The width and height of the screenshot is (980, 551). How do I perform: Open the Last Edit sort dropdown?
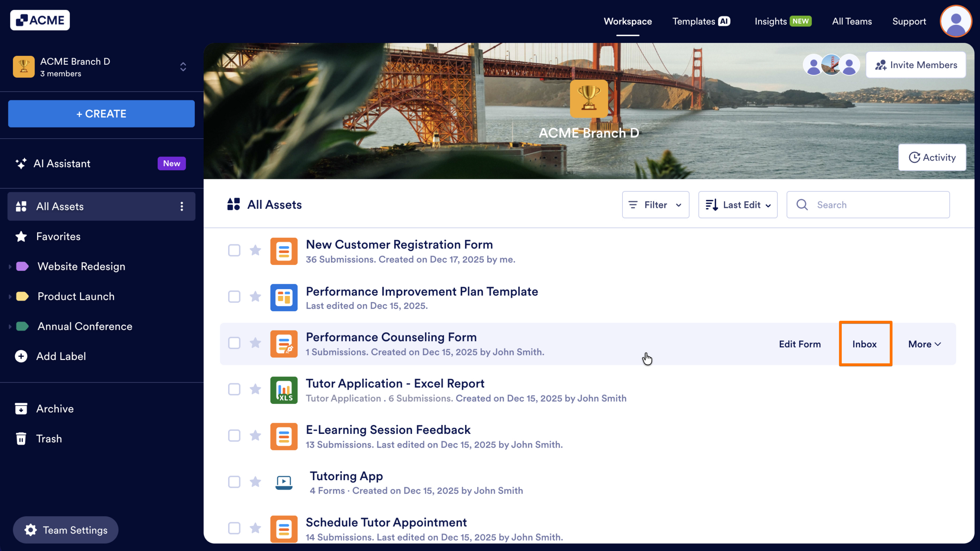[x=737, y=204]
